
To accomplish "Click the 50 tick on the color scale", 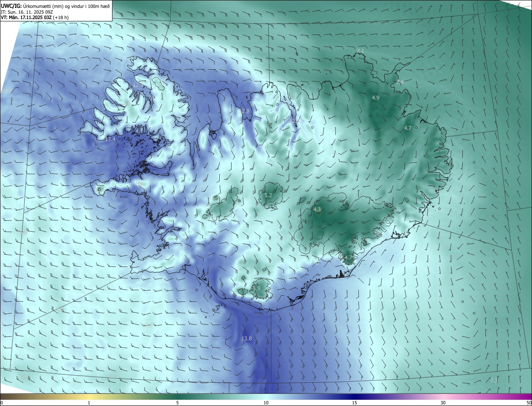I will 529,403.
